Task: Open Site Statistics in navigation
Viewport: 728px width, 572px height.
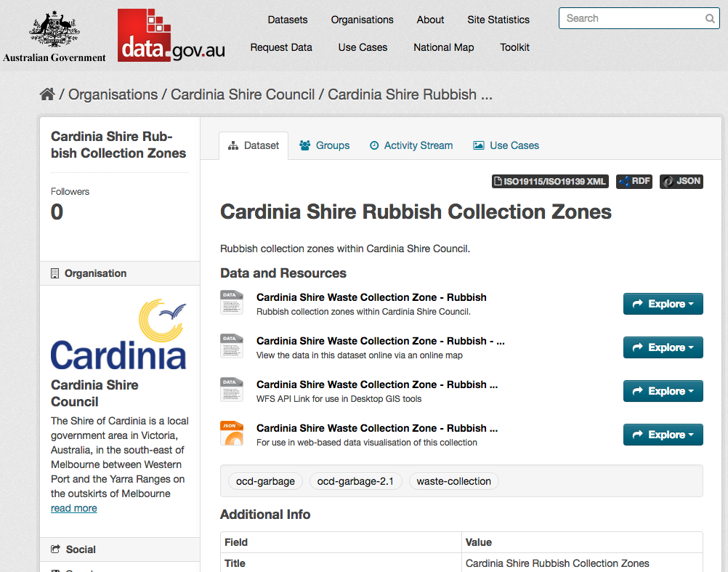Action: (498, 20)
